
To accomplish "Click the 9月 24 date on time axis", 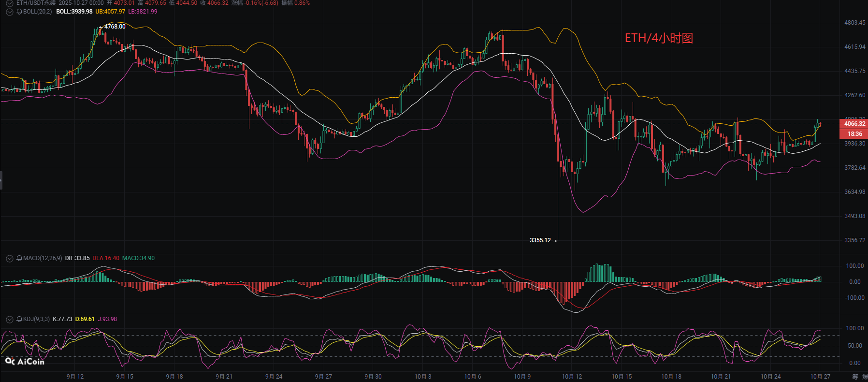I will [x=274, y=377].
